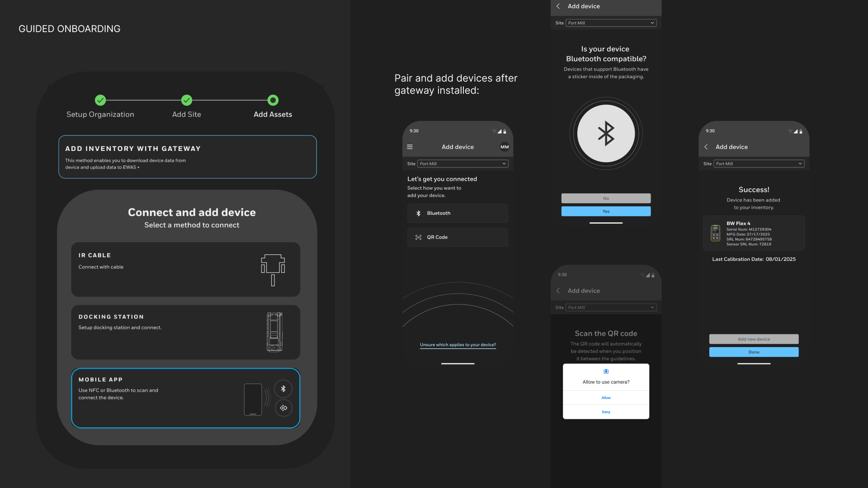Select the Add Assets step indicator
Image resolution: width=868 pixels, height=488 pixels.
click(273, 100)
